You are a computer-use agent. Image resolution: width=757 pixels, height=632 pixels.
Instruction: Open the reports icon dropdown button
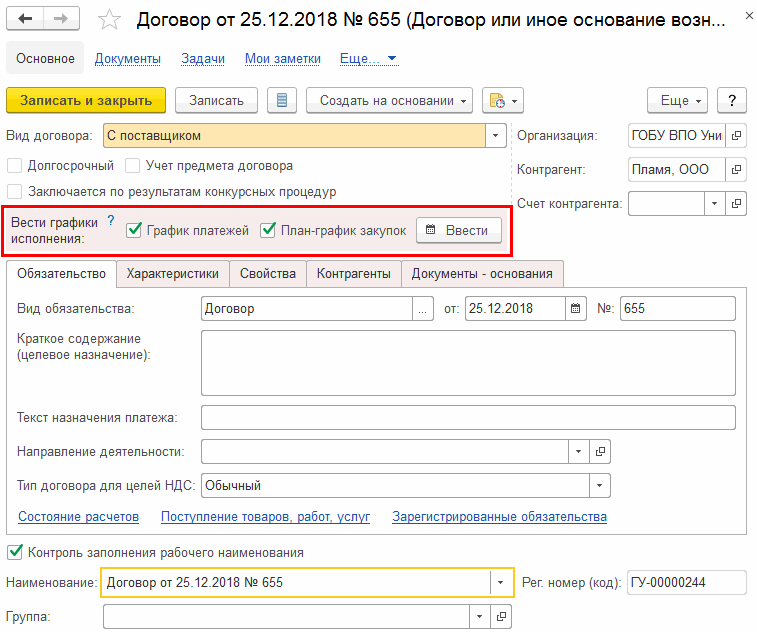click(503, 100)
